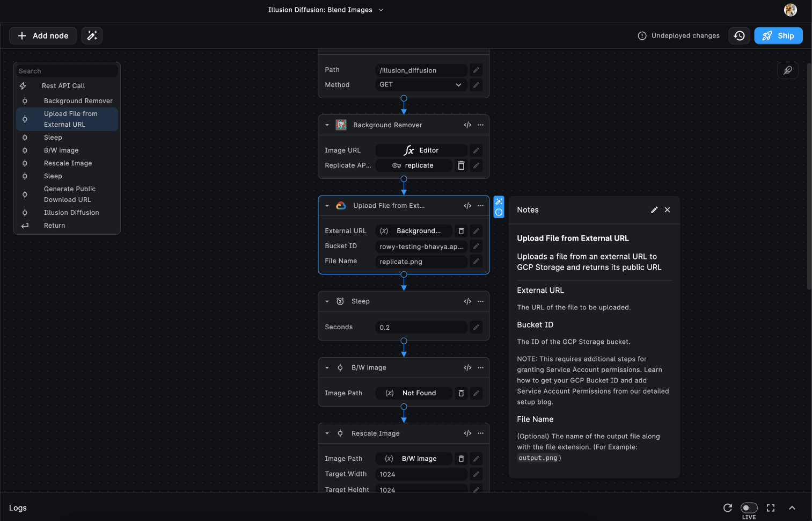Enable the LIVE logs toggle
Image resolution: width=812 pixels, height=521 pixels.
coord(749,508)
